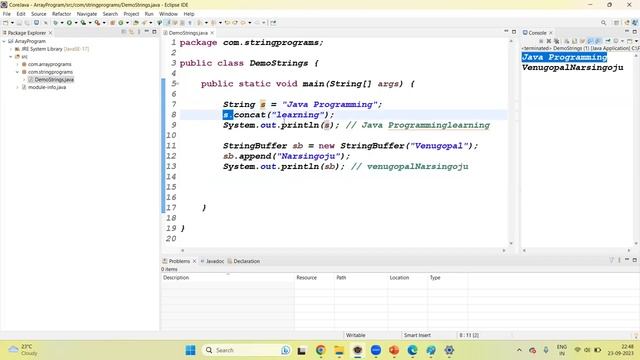Toggle Show Console When Standard Error Changes
The height and width of the screenshot is (360, 640).
(598, 41)
